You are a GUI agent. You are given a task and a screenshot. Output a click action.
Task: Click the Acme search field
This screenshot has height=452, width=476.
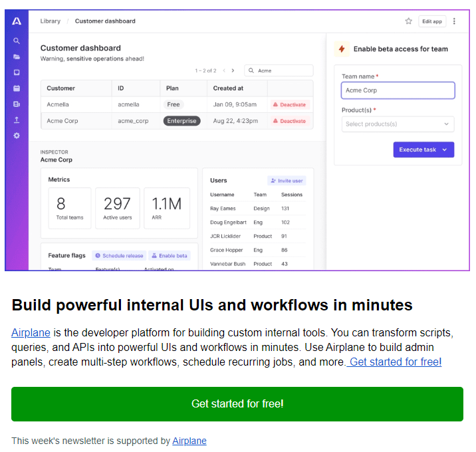tap(279, 70)
